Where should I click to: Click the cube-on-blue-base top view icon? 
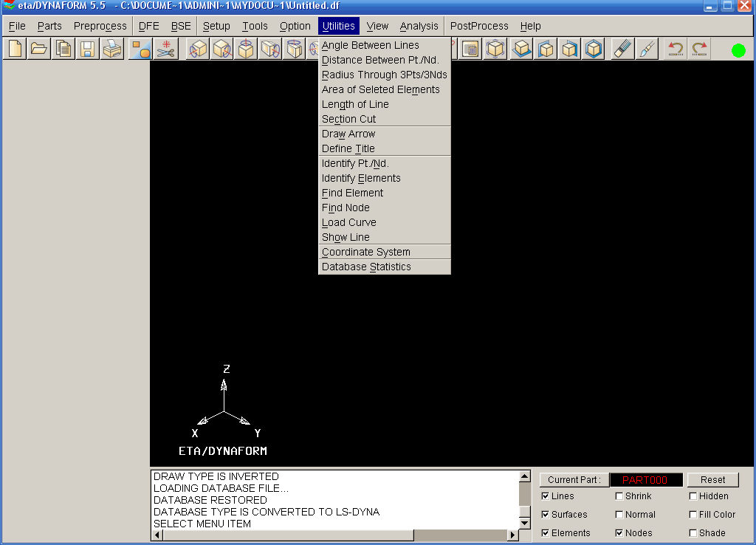(x=521, y=49)
